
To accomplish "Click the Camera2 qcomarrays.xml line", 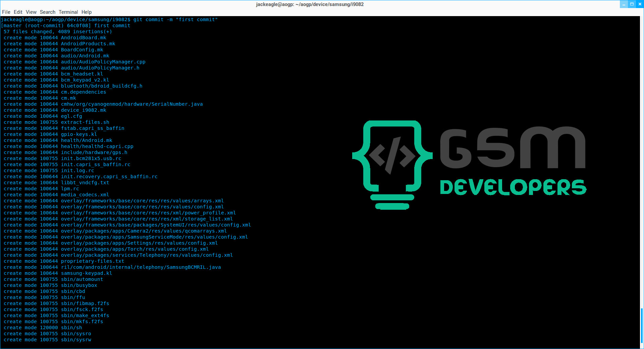I will 115,231.
